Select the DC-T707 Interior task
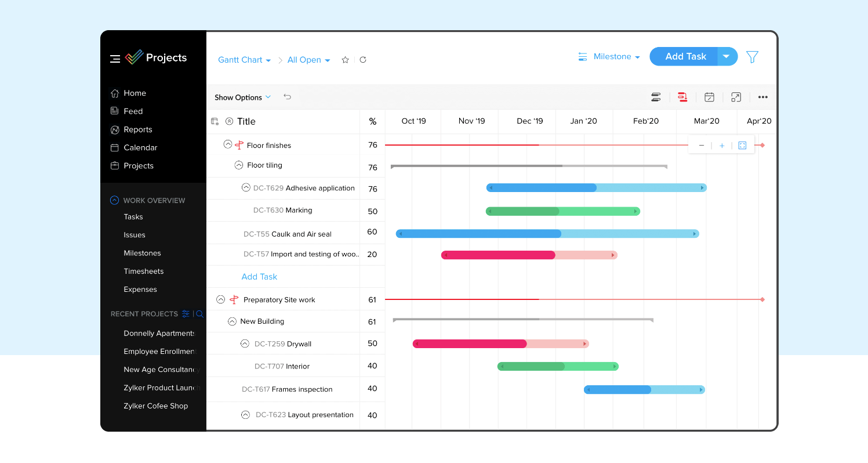 [282, 366]
